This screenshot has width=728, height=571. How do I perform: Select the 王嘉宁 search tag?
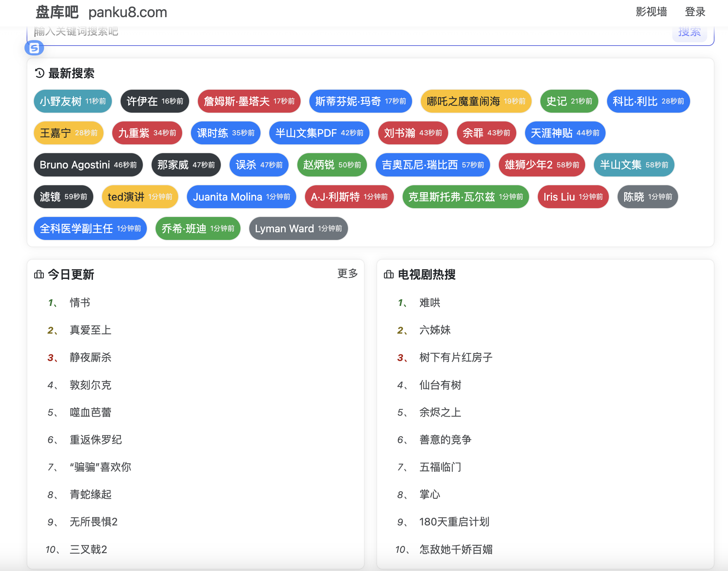pos(69,133)
